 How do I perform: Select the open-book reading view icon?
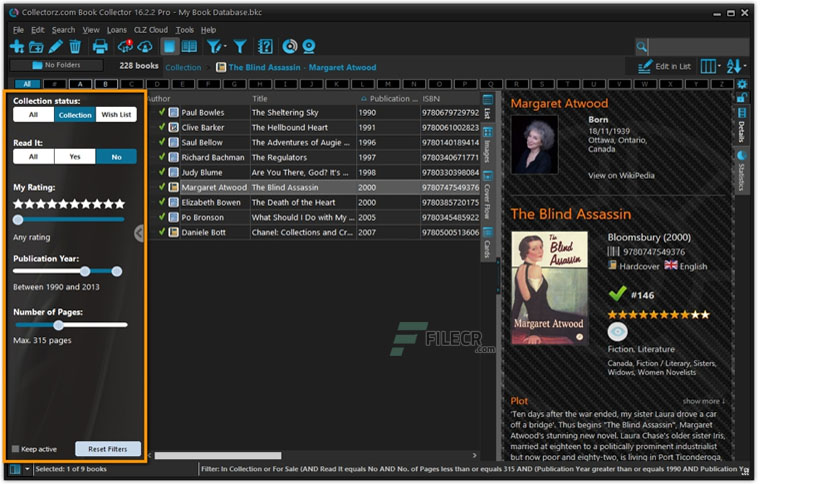coord(189,47)
